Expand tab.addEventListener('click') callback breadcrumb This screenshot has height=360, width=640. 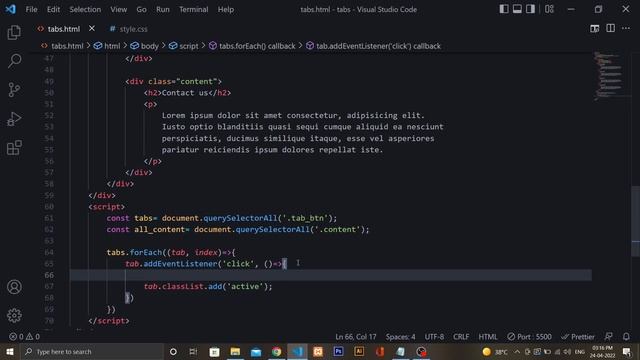point(373,46)
